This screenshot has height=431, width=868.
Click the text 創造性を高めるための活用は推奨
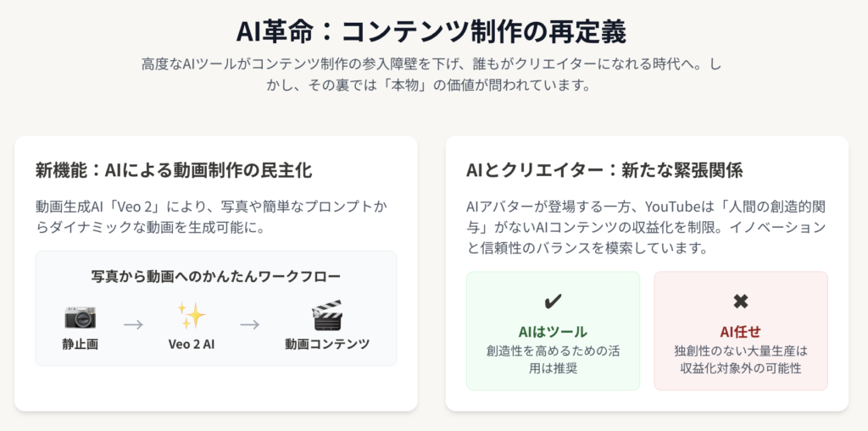click(x=553, y=360)
